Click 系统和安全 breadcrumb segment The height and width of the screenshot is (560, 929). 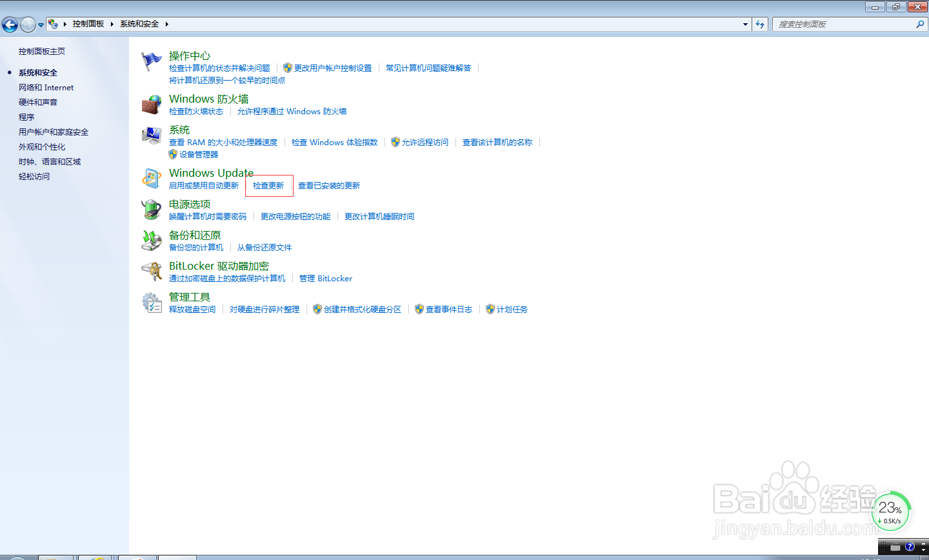click(x=139, y=24)
